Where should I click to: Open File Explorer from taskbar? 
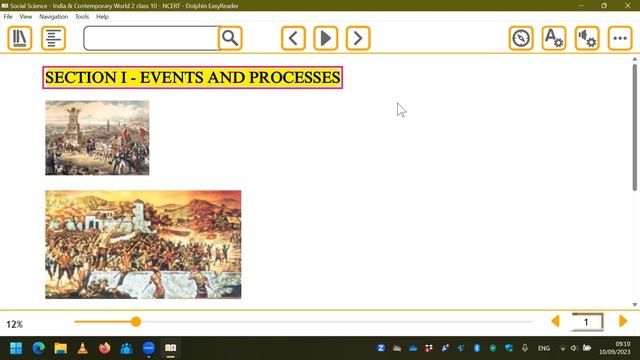tap(61, 348)
